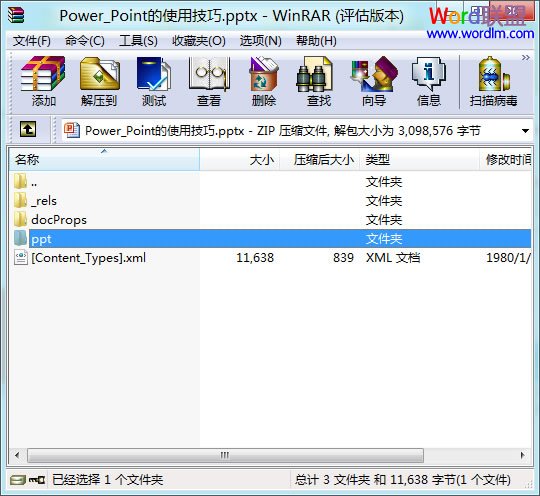Click the _rels folder icon
This screenshot has height=496, width=540.
(21, 200)
